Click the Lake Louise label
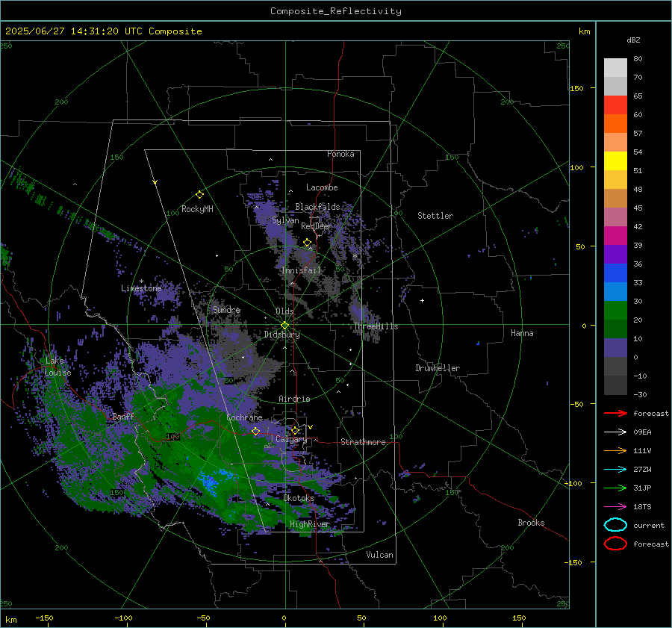This screenshot has height=628, width=672. point(57,367)
